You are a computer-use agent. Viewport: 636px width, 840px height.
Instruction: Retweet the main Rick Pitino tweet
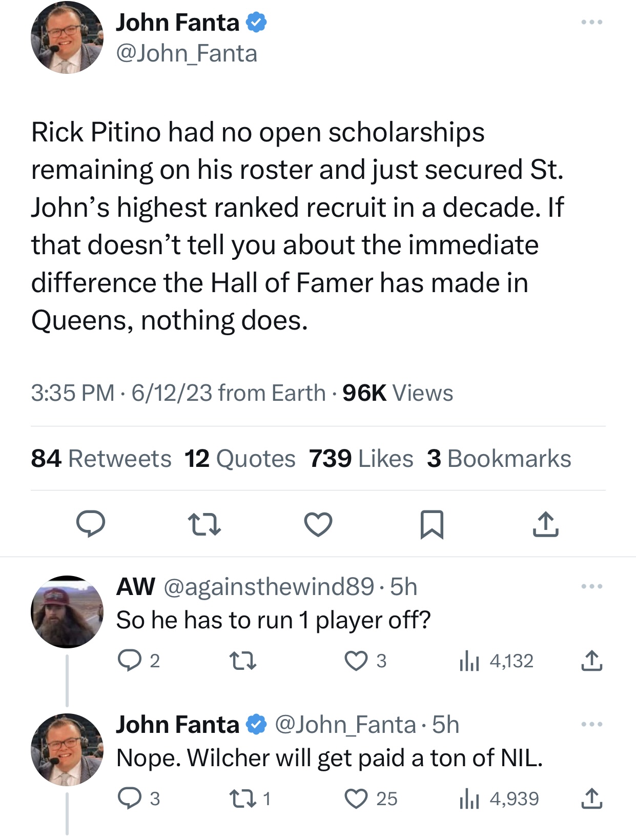tap(204, 524)
